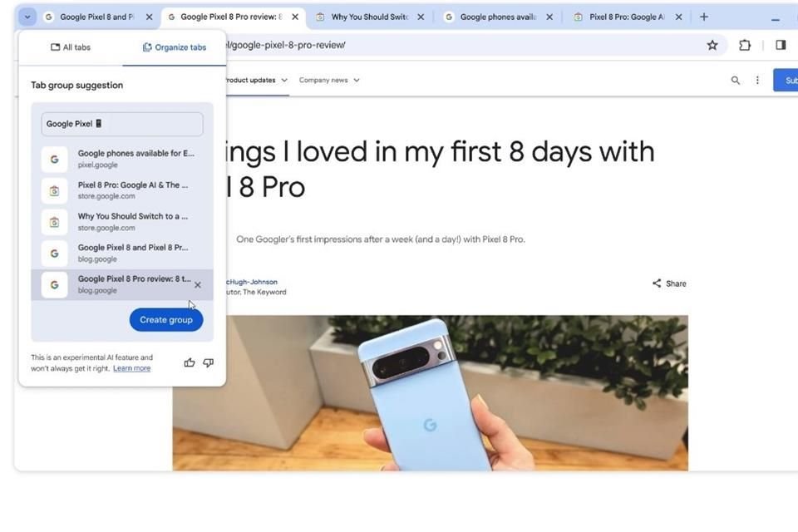Open a new tab with plus button
This screenshot has width=798, height=532.
pos(704,17)
